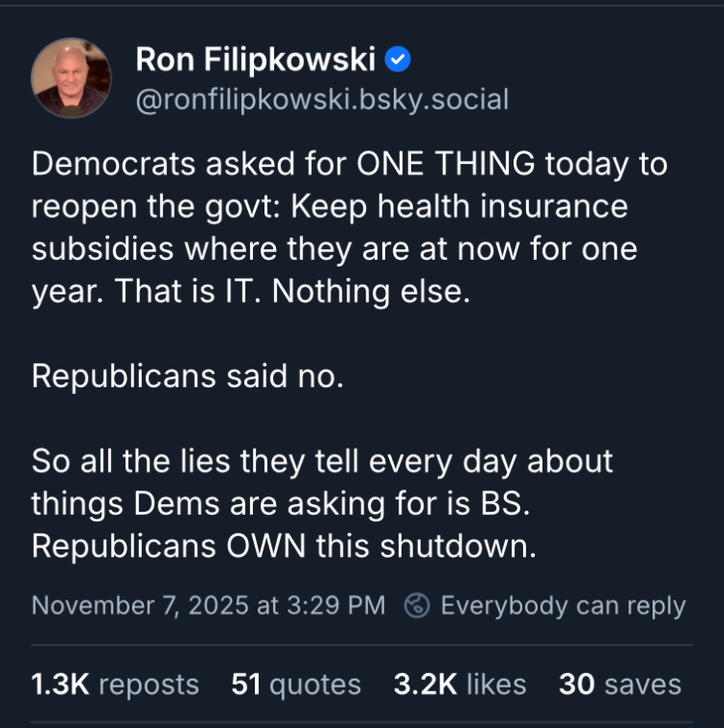The image size is (724, 728).
Task: Click the globe reply-settings icon
Action: pos(417,606)
